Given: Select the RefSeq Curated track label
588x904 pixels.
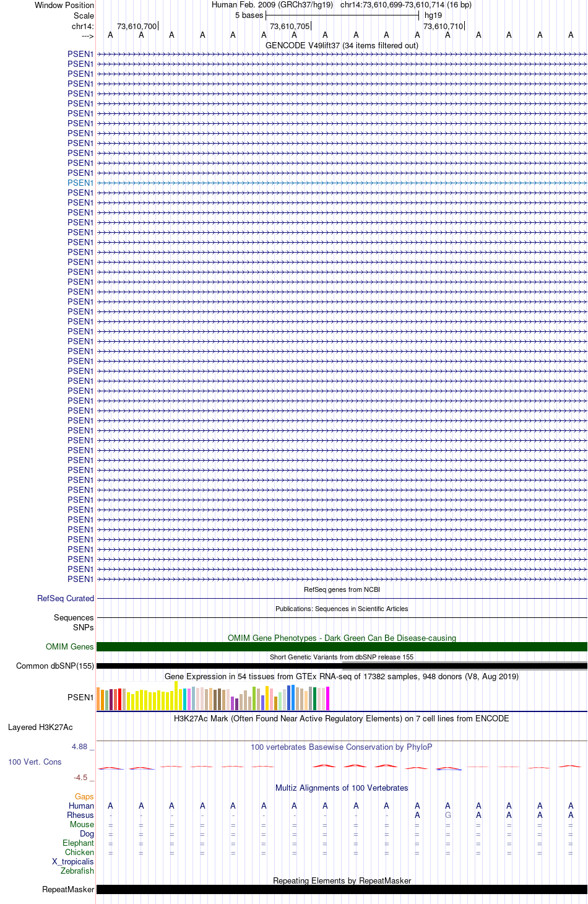Looking at the screenshot, I should 66,598.
